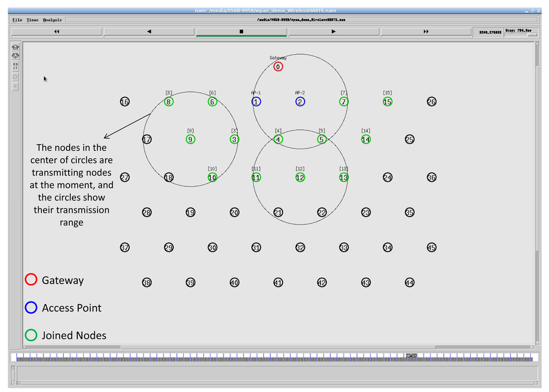The height and width of the screenshot is (392, 549).
Task: Click the time slider marker on timeline
Action: (x=411, y=355)
